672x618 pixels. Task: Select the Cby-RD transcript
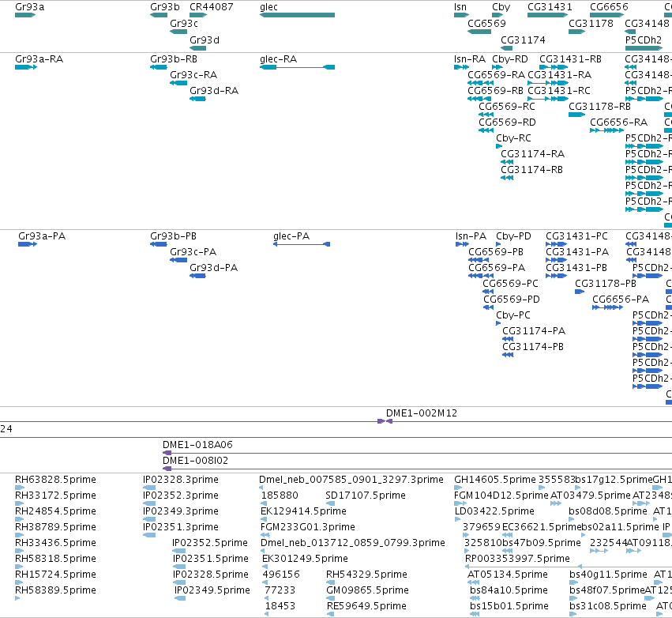[497, 67]
